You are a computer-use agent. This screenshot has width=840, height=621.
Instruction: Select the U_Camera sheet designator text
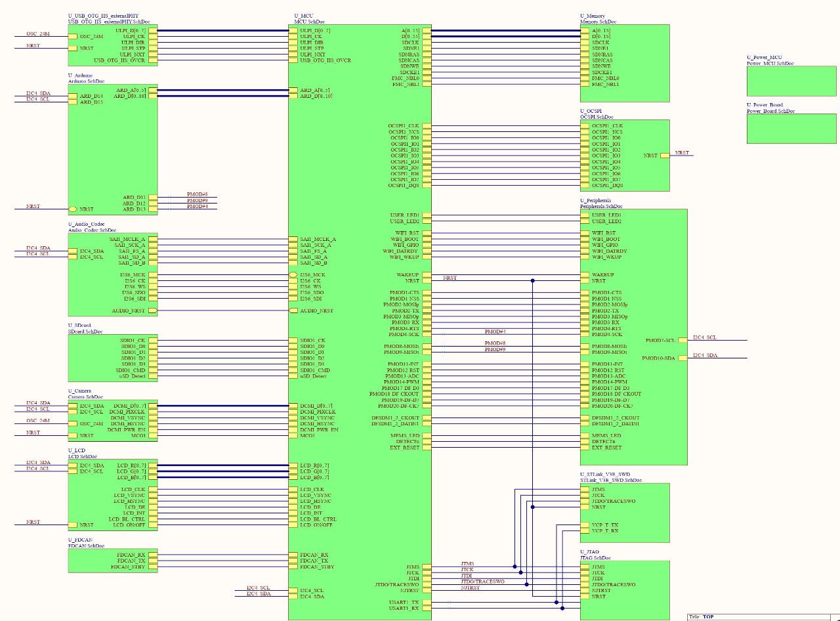(80, 391)
